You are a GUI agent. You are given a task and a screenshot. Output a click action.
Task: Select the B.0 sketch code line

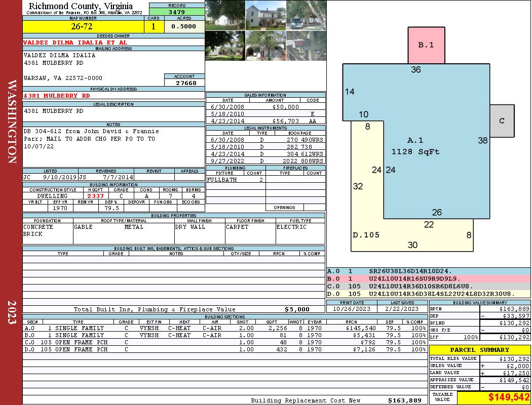[x=429, y=279]
